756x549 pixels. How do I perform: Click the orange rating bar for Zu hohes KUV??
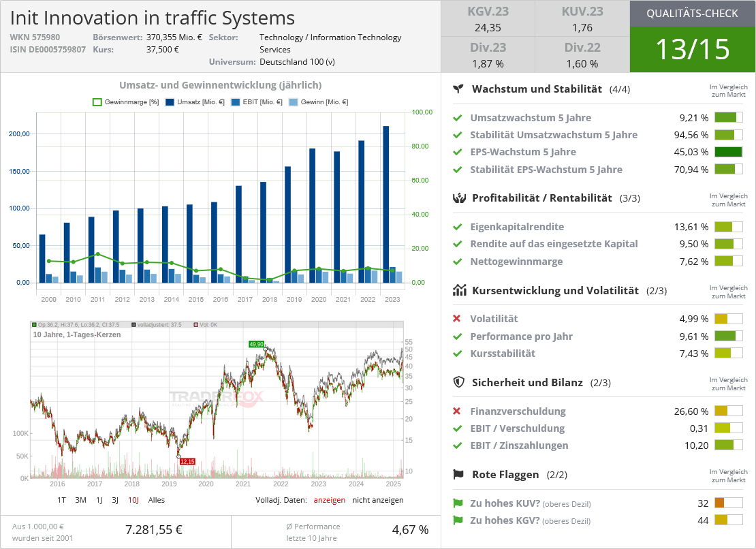coord(729,503)
